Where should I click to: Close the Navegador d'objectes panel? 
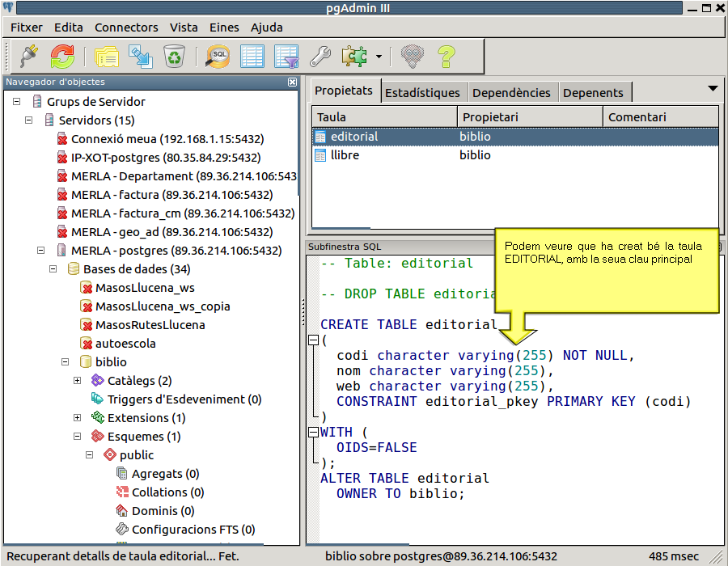pyautogui.click(x=292, y=82)
